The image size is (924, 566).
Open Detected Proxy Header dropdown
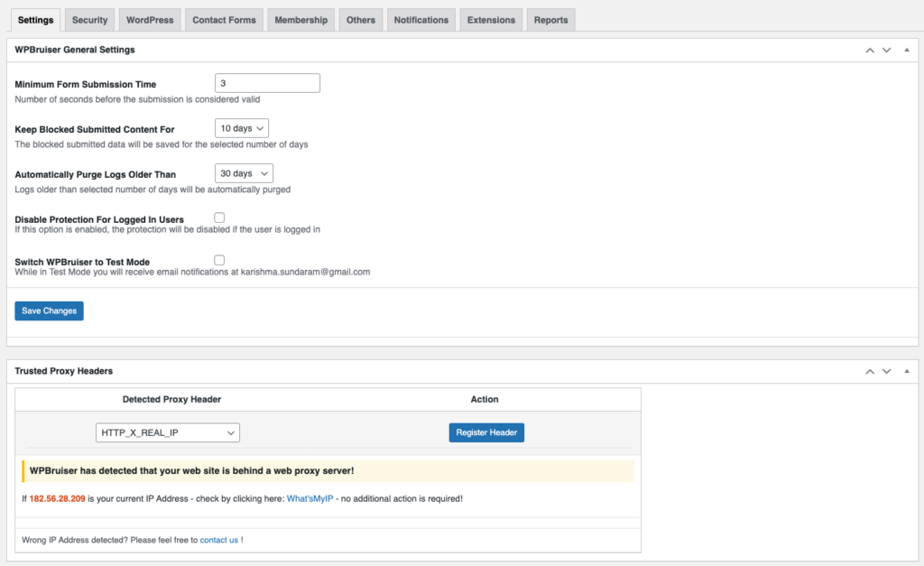pyautogui.click(x=168, y=432)
